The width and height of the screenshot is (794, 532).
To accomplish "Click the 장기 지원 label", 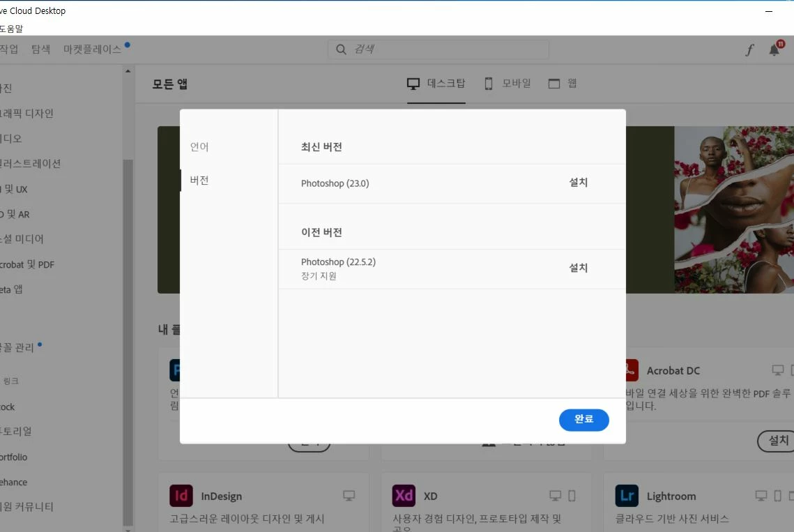I will click(x=319, y=276).
